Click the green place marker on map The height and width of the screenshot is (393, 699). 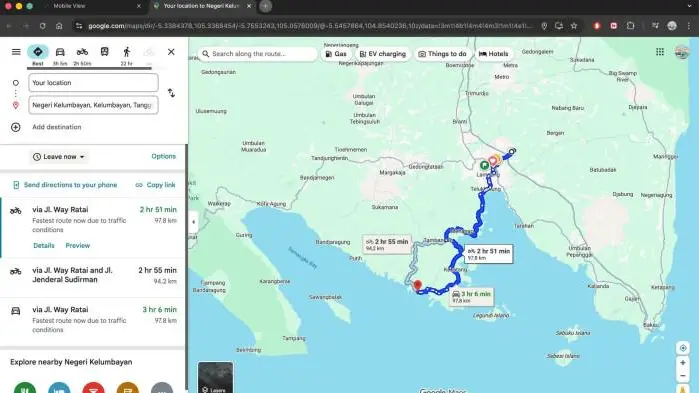pos(485,165)
